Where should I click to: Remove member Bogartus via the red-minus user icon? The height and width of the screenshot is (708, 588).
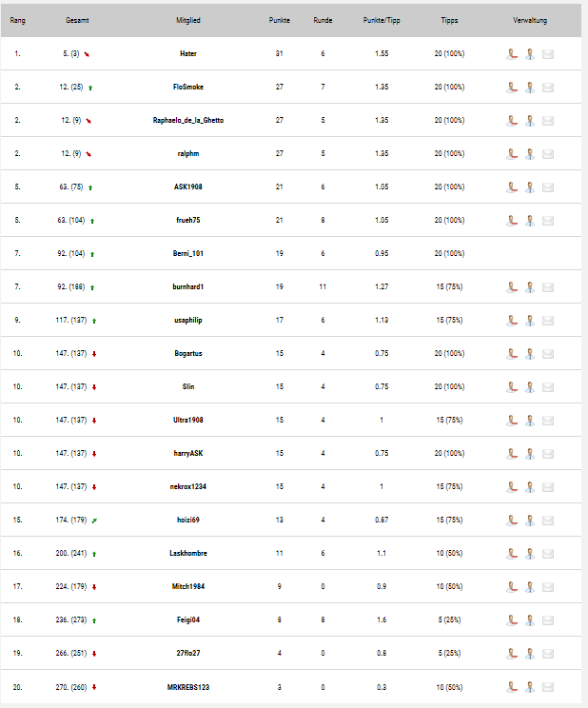[512, 354]
